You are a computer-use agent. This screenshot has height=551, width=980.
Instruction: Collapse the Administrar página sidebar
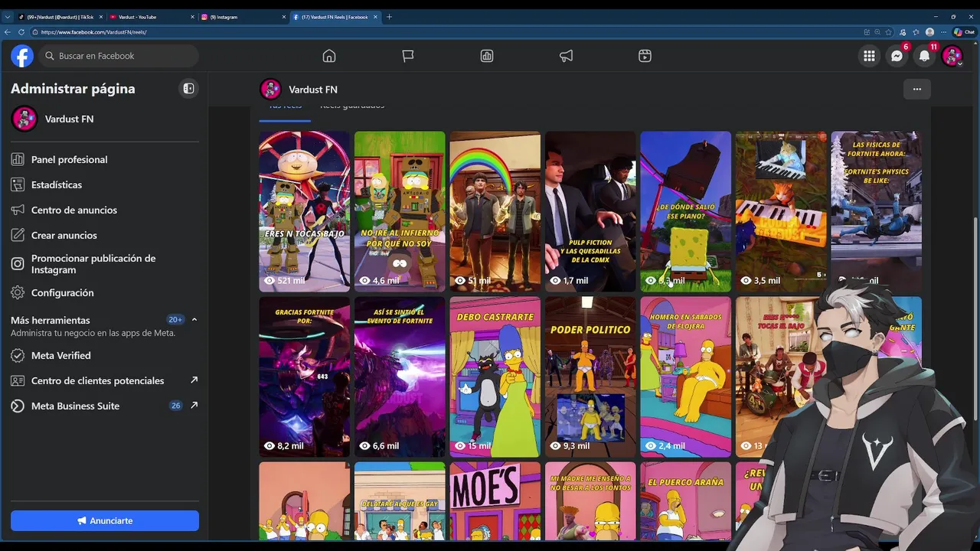pos(188,89)
